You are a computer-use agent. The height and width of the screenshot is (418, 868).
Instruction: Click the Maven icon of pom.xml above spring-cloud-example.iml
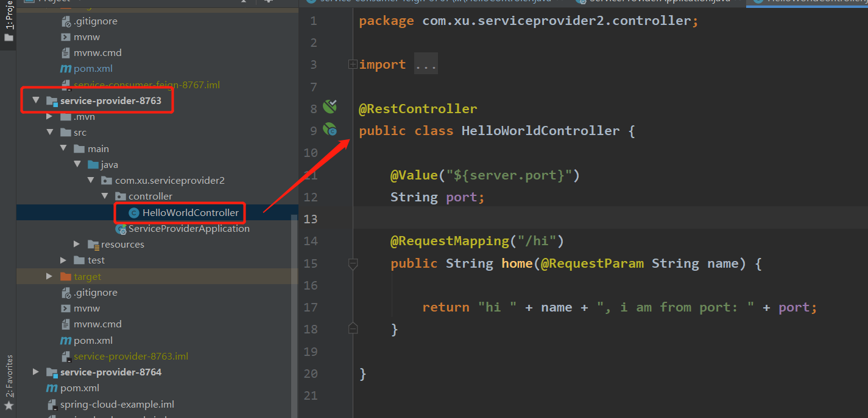click(x=52, y=388)
